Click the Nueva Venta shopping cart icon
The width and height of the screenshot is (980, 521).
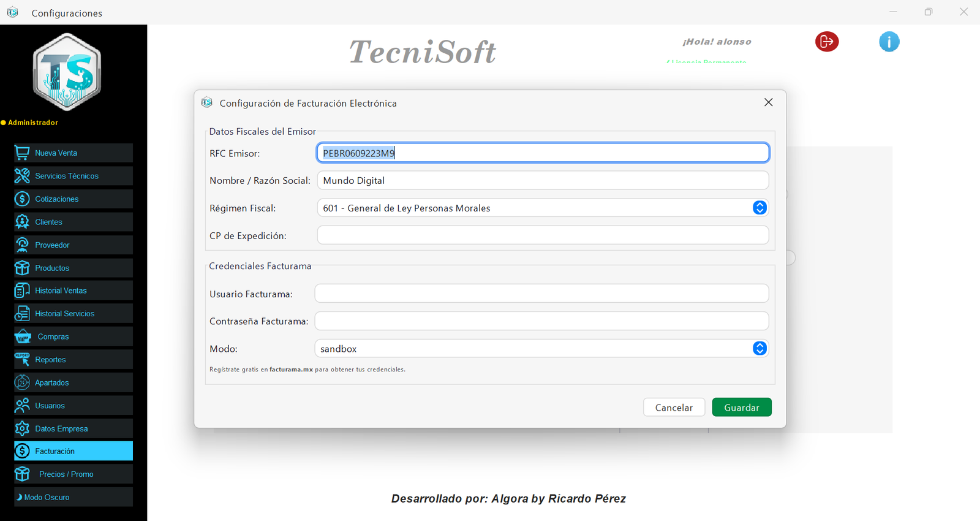[x=22, y=153]
